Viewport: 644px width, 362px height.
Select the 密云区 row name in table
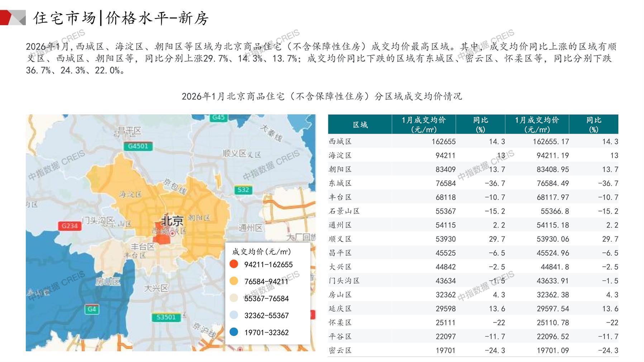pos(340,351)
